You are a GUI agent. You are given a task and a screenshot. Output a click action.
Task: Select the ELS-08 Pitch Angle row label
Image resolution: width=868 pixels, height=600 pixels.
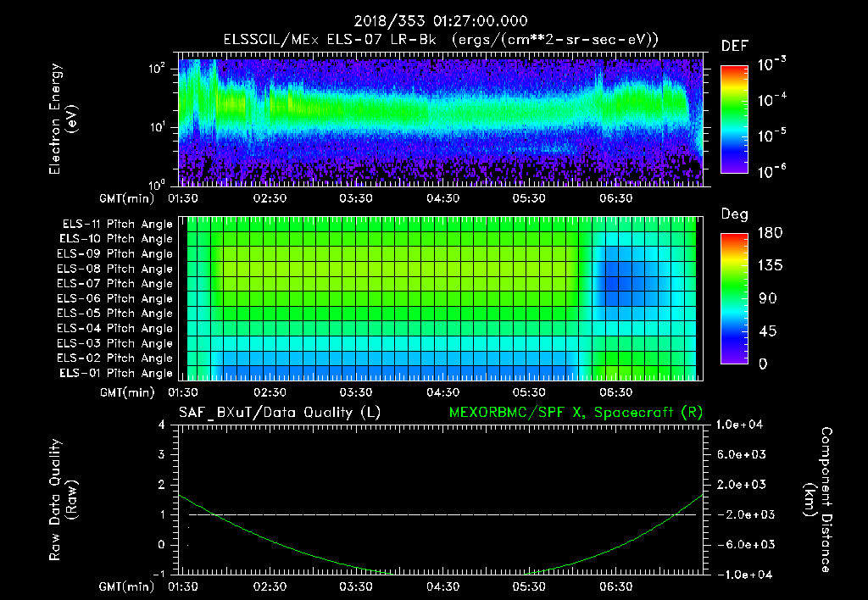pos(115,269)
